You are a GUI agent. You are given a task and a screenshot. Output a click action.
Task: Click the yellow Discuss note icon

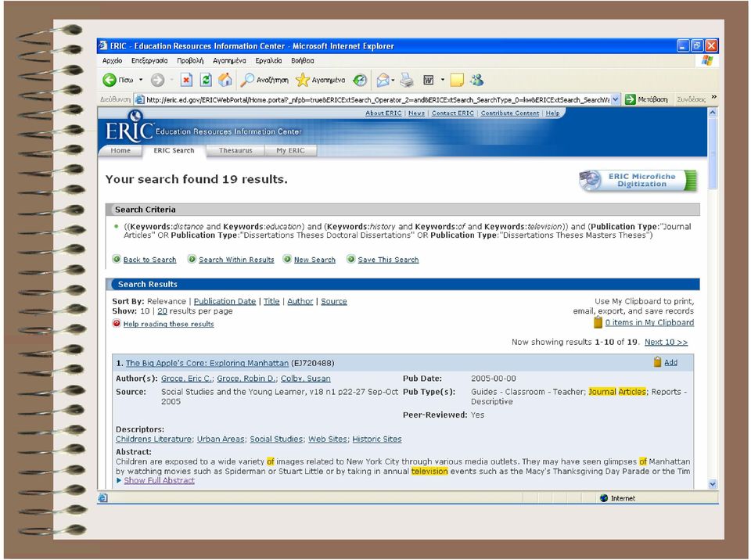pos(457,80)
